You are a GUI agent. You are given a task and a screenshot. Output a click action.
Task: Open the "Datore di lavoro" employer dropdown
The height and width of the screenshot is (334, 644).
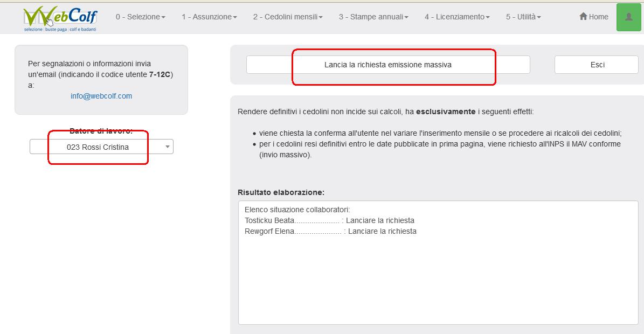coord(101,146)
